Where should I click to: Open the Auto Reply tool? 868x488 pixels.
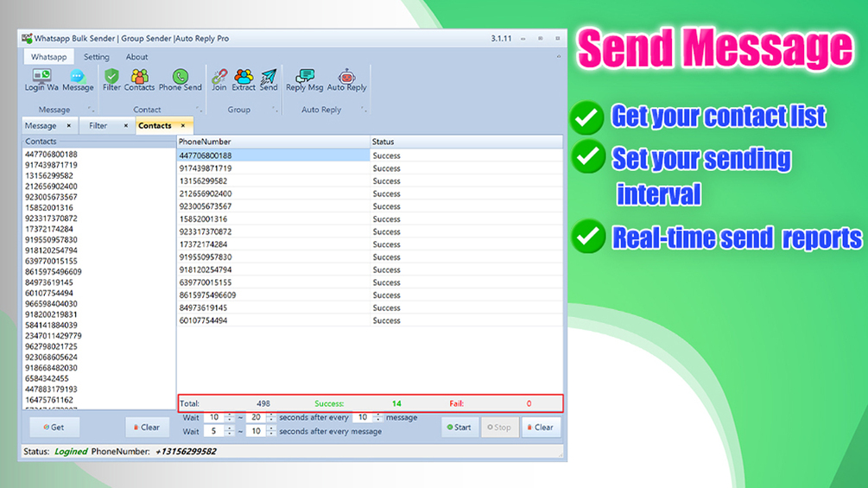pos(346,80)
